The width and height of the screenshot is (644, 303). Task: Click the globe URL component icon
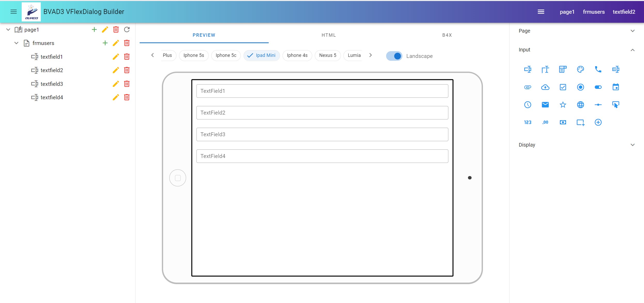[580, 105]
